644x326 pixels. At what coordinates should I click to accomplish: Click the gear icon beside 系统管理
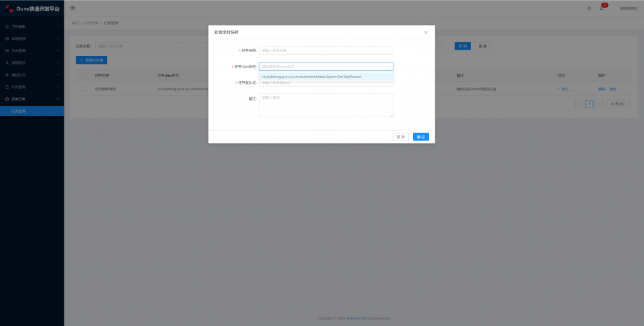coord(7,39)
